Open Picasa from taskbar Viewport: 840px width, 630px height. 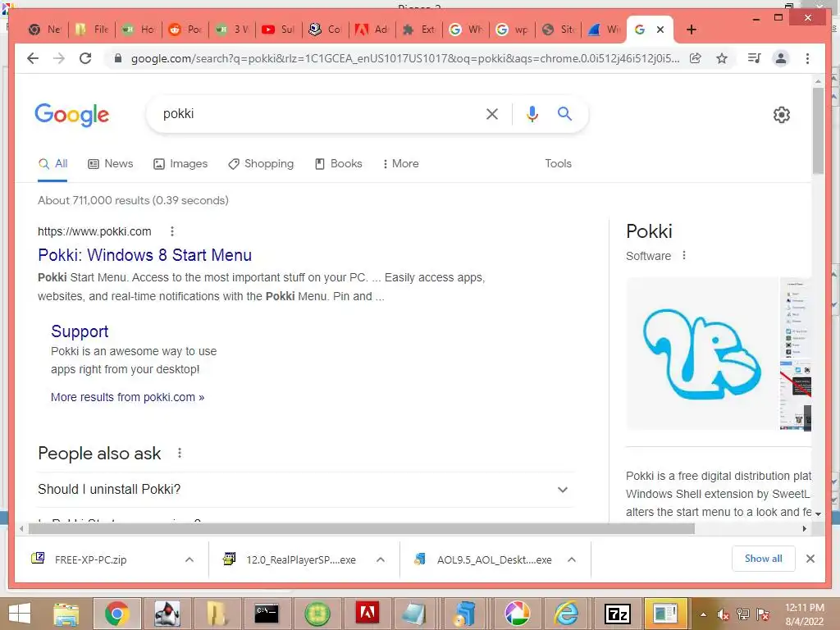click(x=517, y=614)
